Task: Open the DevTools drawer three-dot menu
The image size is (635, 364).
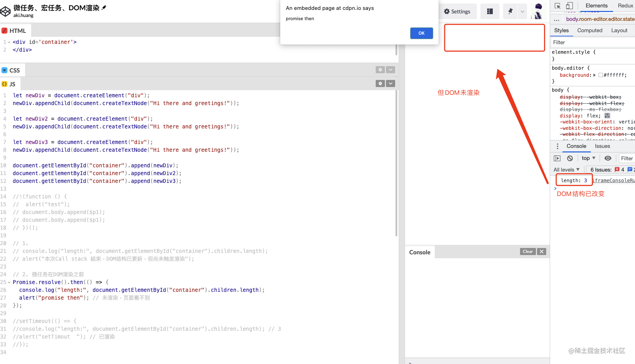Action: [x=558, y=146]
